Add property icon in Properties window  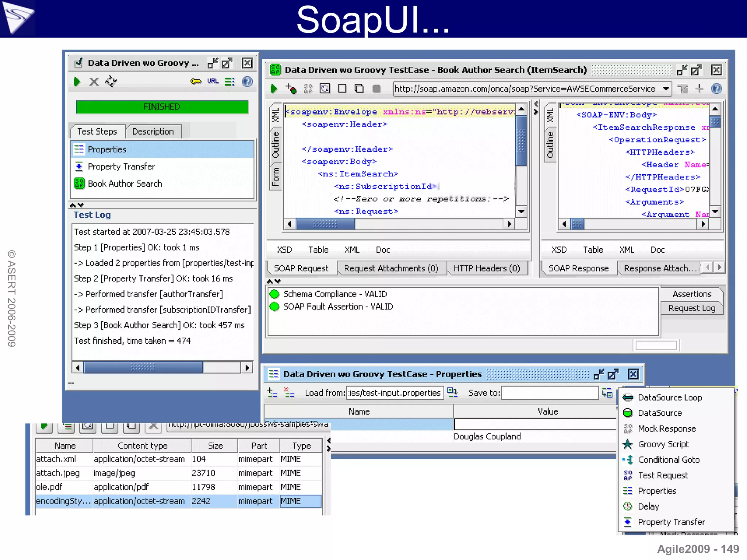click(x=272, y=393)
